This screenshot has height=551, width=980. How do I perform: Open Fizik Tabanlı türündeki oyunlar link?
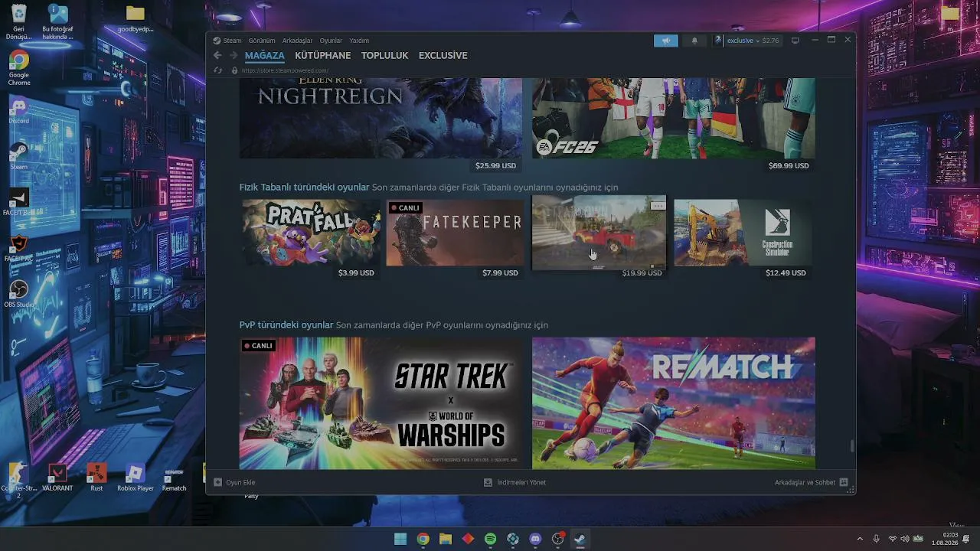[x=305, y=187]
